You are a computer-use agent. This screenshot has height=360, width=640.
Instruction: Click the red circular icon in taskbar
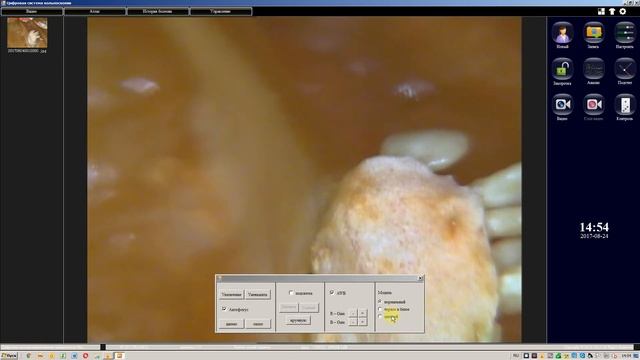pos(85,356)
